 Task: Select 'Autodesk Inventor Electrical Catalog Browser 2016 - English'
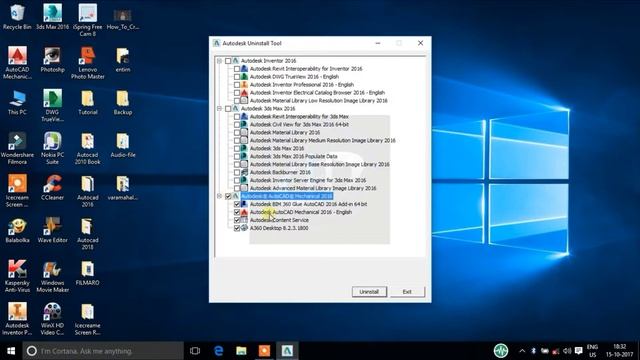pos(317,93)
